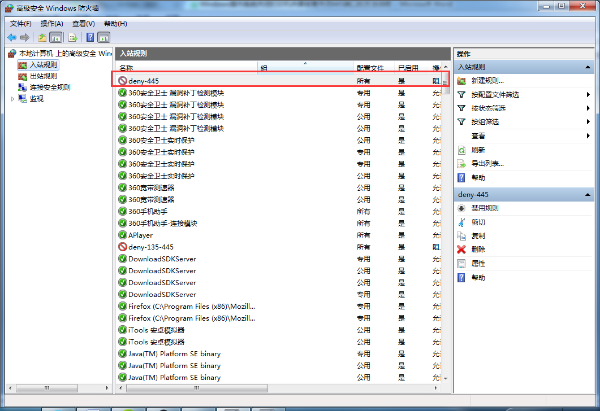Click 新建规则... in the actions pane
600x411 pixels.
(x=488, y=81)
